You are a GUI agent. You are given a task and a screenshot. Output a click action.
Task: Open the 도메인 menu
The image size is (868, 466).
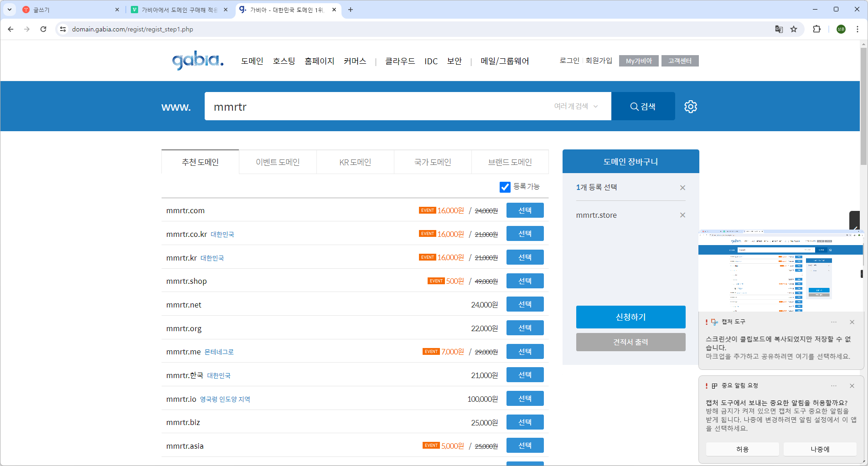(x=252, y=61)
